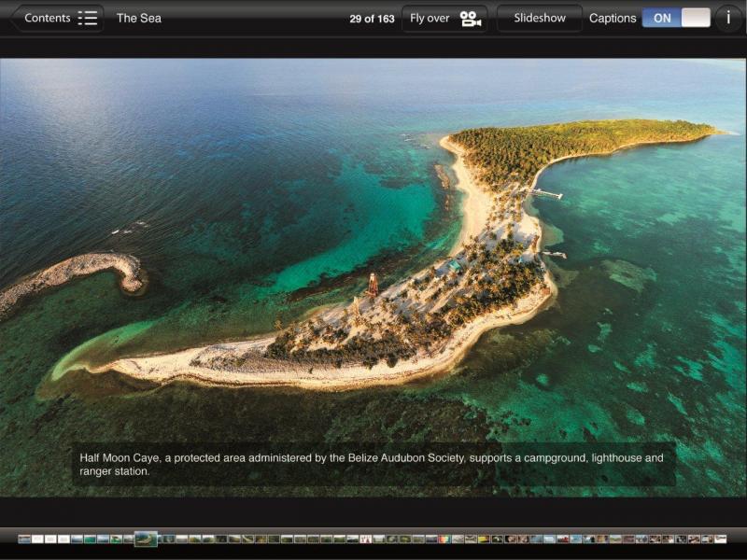
Task: Select the last thumbnail in the filmstrip
Action: point(720,539)
